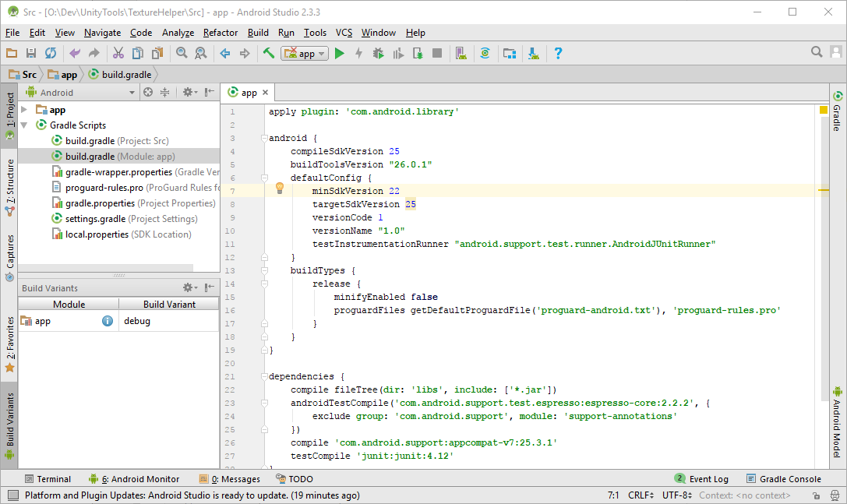
Task: Change file encoding via UTF-8 selector
Action: 677,495
